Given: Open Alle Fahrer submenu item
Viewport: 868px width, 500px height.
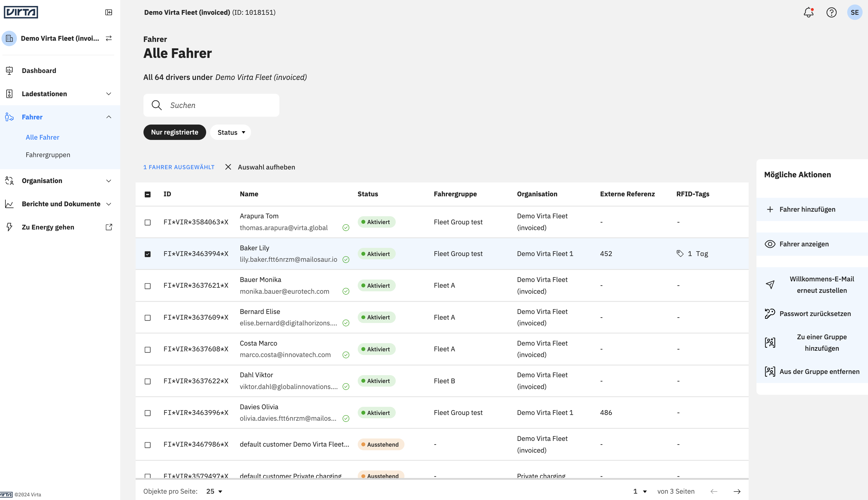Looking at the screenshot, I should (x=42, y=137).
